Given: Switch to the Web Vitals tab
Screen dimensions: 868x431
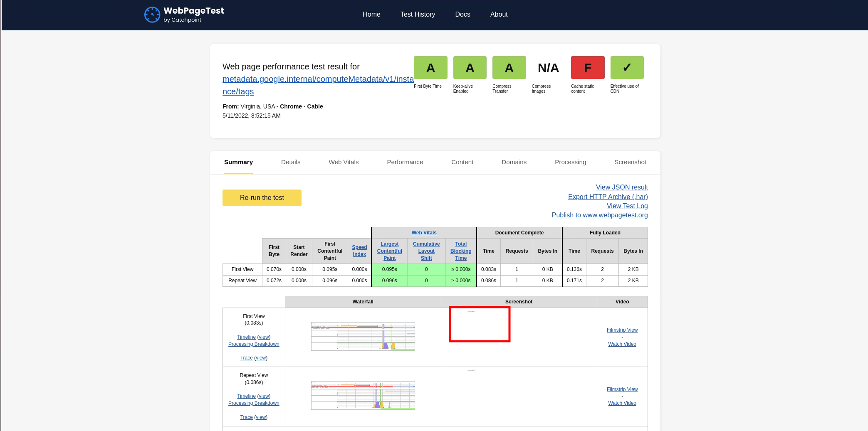Looking at the screenshot, I should pyautogui.click(x=344, y=162).
